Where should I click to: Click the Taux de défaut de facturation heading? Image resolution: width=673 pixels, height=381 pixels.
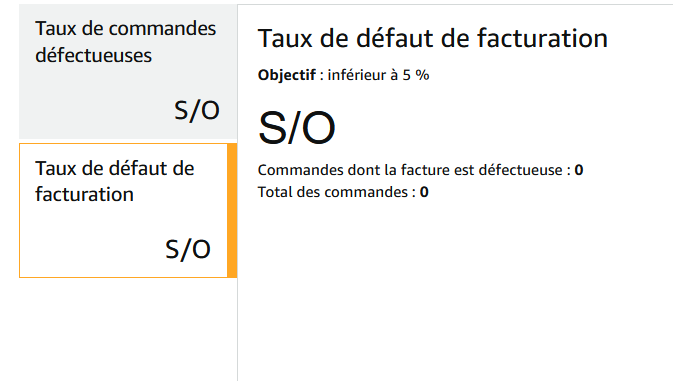point(433,38)
